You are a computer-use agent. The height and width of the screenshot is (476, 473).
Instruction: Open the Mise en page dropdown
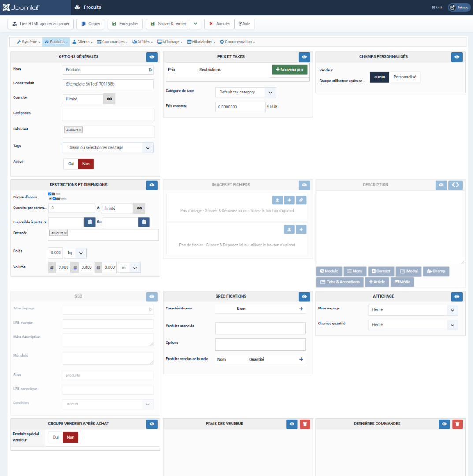click(x=413, y=310)
